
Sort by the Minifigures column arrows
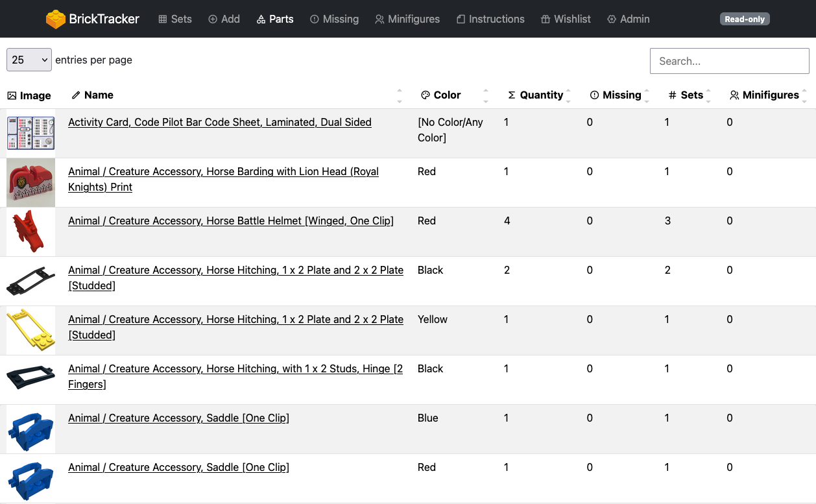[x=804, y=95]
